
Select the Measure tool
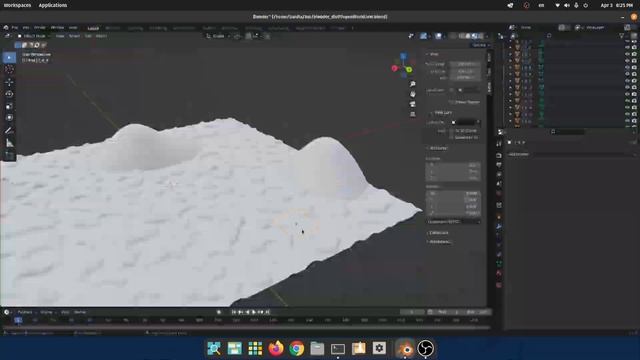[9, 143]
